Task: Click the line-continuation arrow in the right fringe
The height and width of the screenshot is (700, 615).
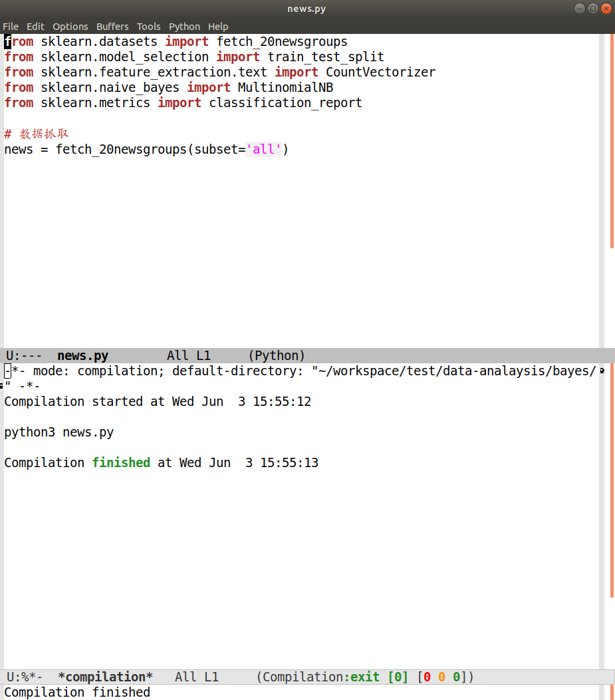Action: pos(602,371)
